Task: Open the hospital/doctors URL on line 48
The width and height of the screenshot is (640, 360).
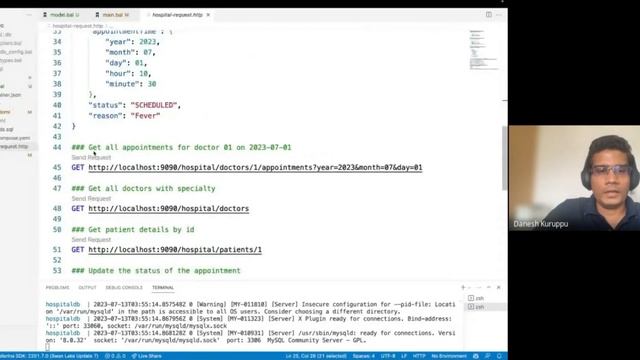Action: click(169, 209)
